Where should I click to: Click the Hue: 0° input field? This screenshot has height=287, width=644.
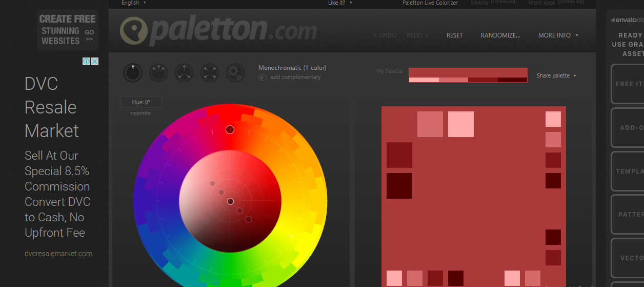pos(141,102)
